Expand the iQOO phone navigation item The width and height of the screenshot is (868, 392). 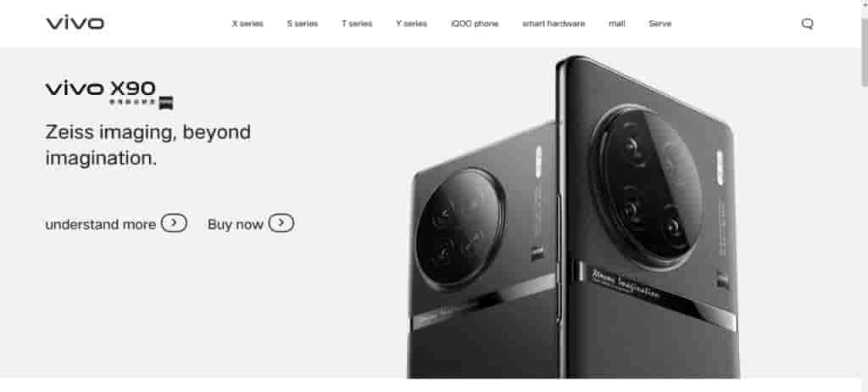475,24
